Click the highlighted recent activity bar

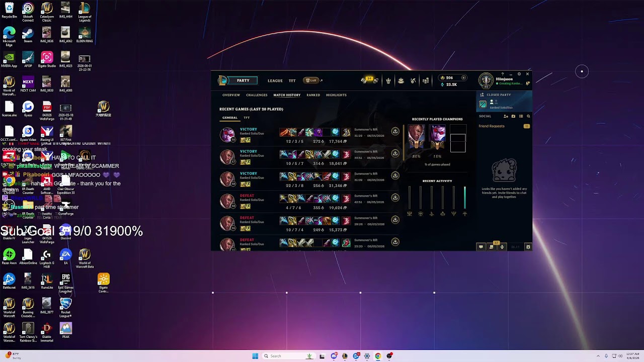click(464, 198)
